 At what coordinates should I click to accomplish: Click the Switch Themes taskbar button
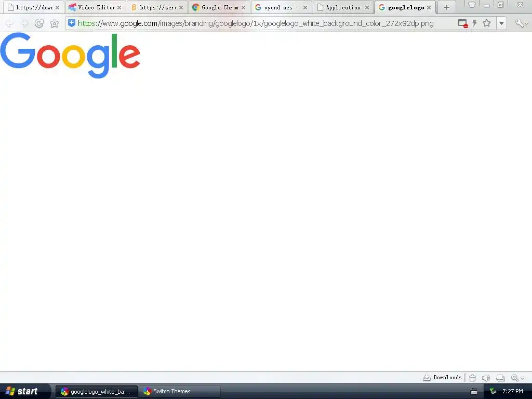pyautogui.click(x=179, y=392)
